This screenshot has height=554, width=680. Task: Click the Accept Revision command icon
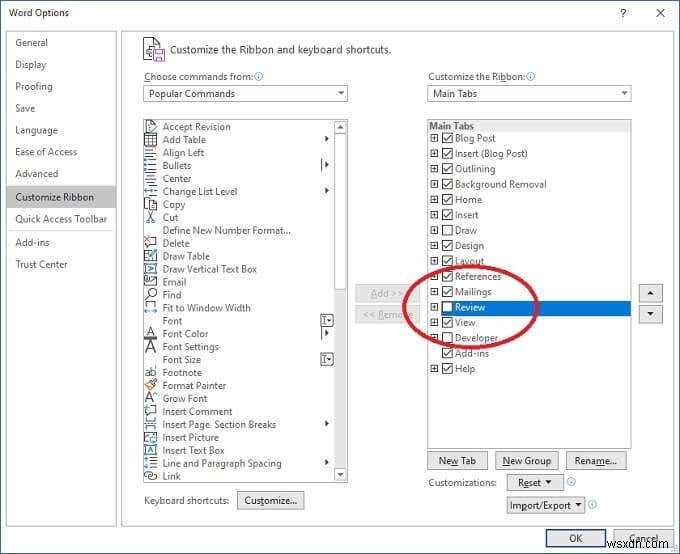[150, 126]
